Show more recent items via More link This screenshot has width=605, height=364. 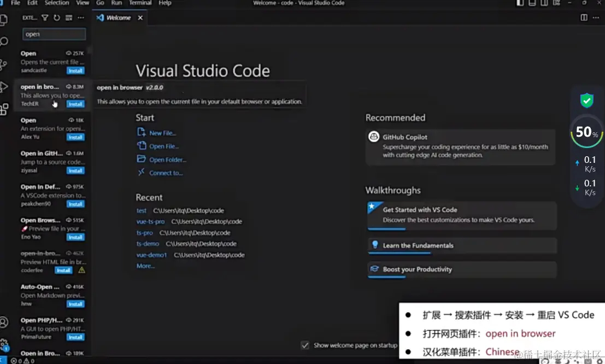pyautogui.click(x=145, y=266)
